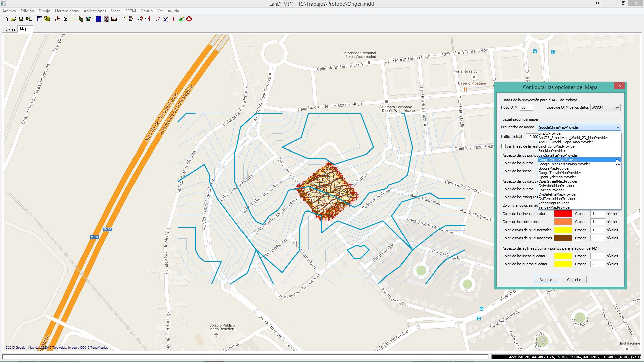This screenshot has height=362, width=644.
Task: Select BingHybridMapProvider in the list
Action: pyautogui.click(x=579, y=146)
